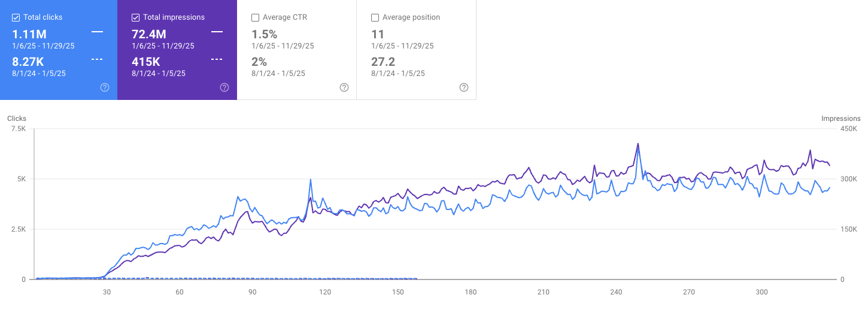Enable the Average position checkbox

(x=375, y=17)
